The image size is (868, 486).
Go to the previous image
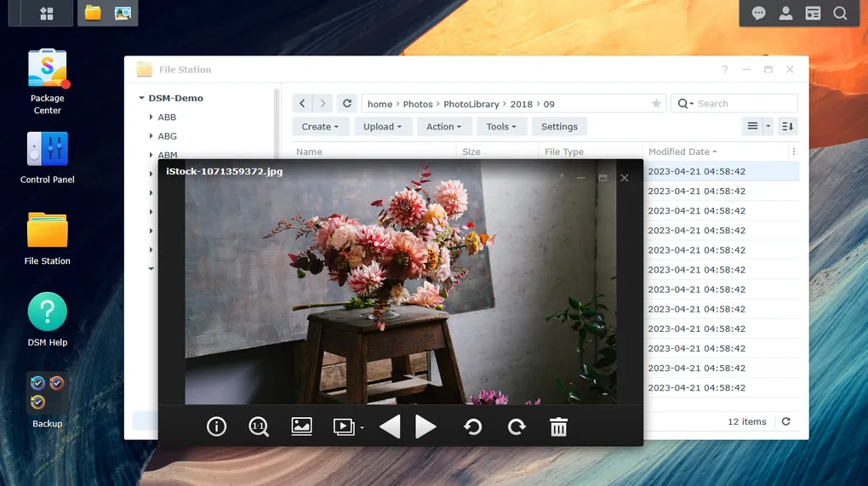coord(390,426)
